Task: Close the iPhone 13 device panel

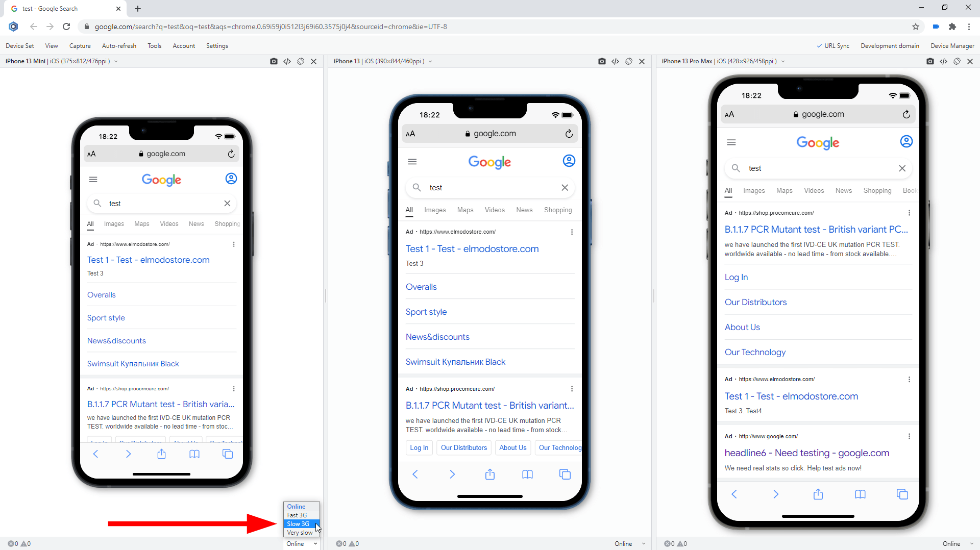Action: [642, 61]
